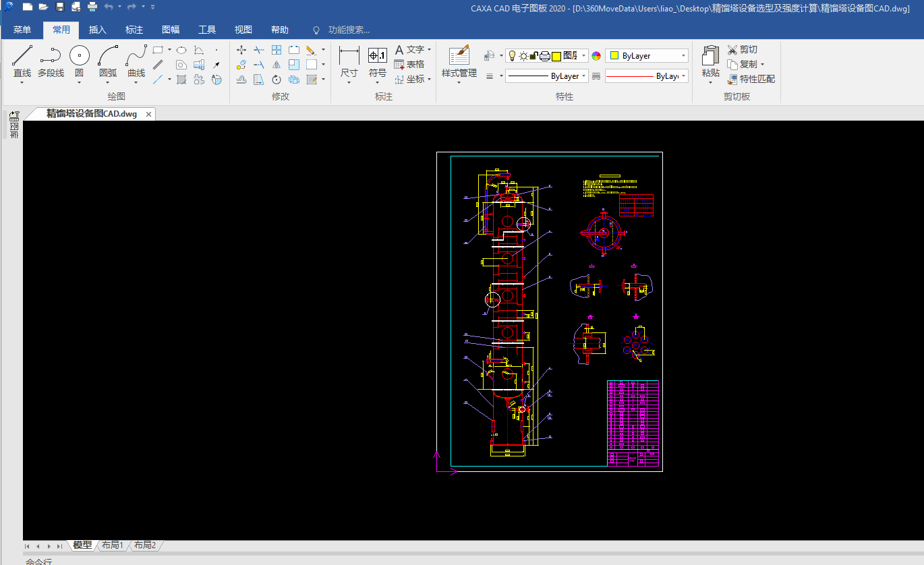Activate the 多段线 polyline tool

(x=51, y=57)
